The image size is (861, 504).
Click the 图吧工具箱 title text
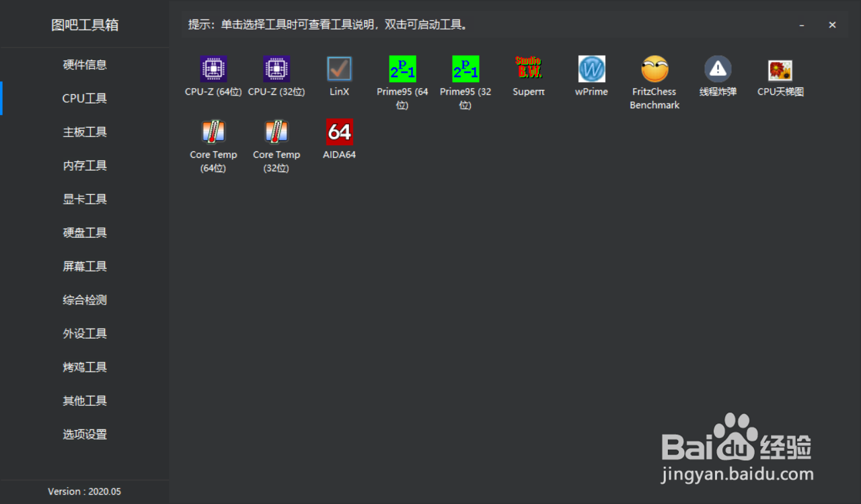[x=85, y=25]
